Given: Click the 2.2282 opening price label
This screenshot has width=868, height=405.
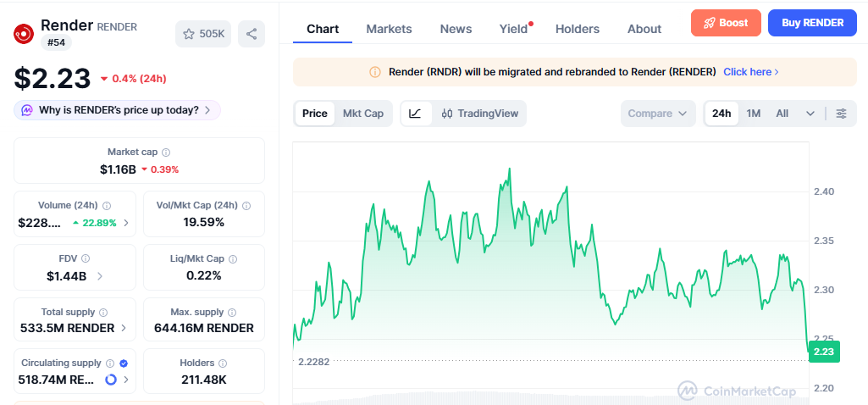Looking at the screenshot, I should pyautogui.click(x=314, y=362).
